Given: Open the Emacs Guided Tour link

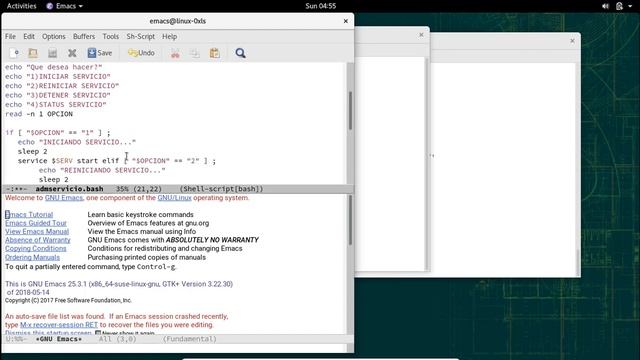Looking at the screenshot, I should pos(36,223).
